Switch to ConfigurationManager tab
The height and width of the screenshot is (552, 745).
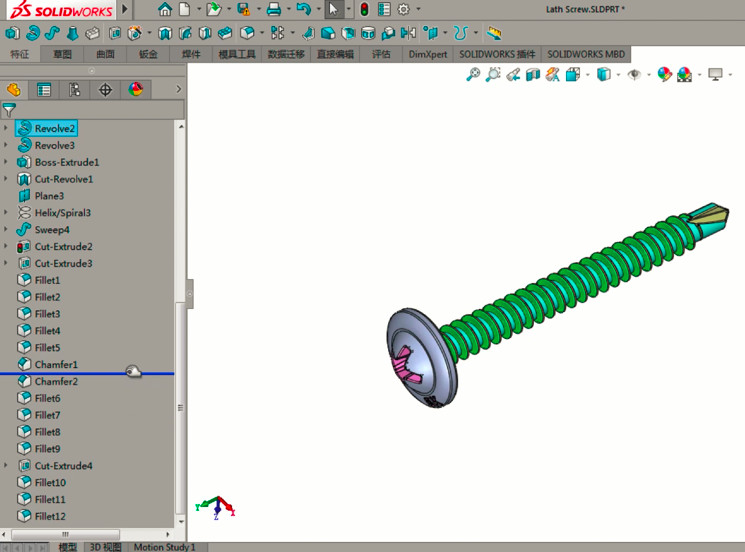(75, 89)
